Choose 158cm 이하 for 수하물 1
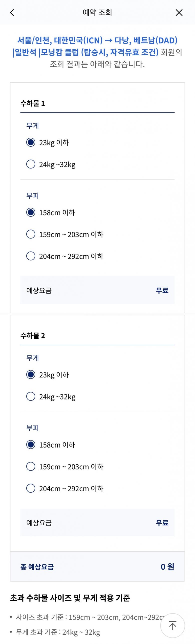Viewport: 195px width, 644px height. coord(31,212)
